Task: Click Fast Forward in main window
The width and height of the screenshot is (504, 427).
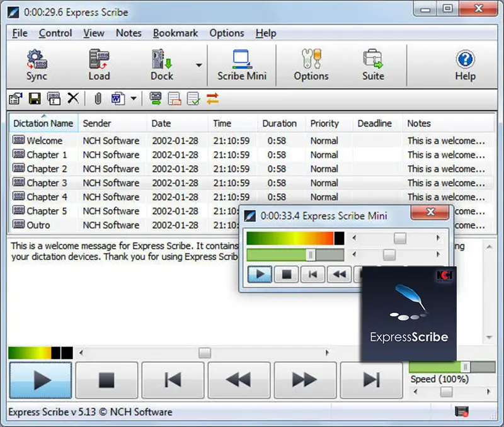Action: click(306, 380)
